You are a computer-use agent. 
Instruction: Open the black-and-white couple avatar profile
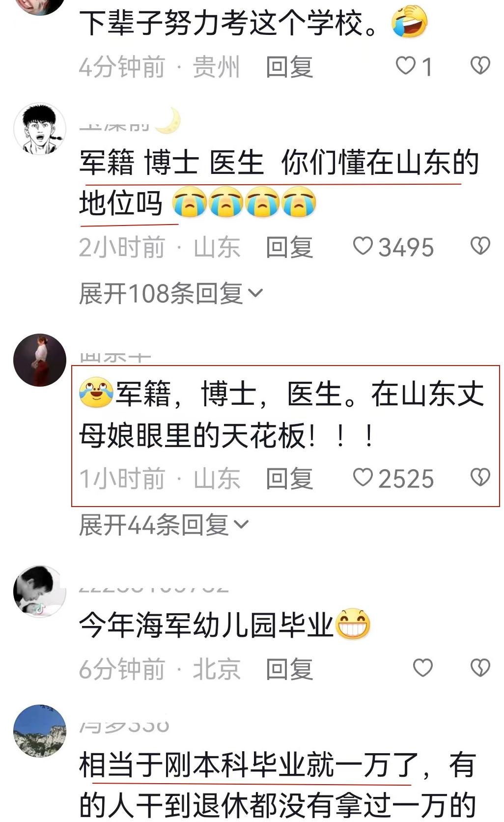click(x=40, y=592)
